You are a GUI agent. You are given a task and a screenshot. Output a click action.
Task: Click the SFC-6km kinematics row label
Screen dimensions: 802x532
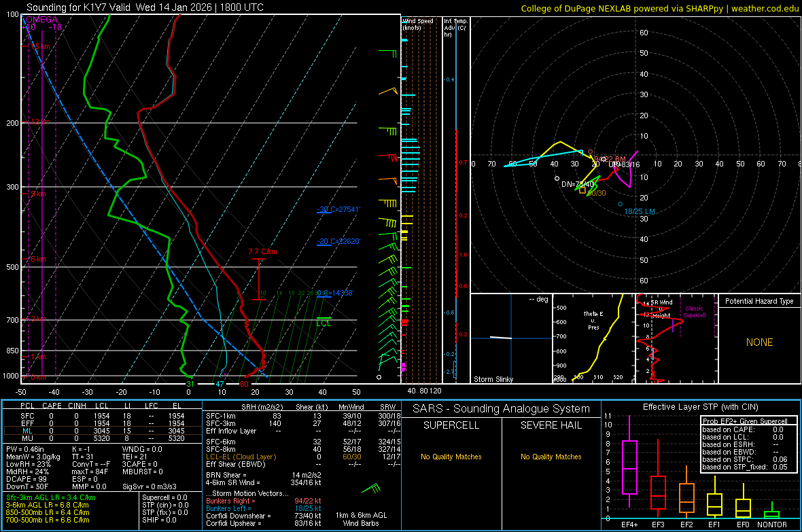coord(221,442)
